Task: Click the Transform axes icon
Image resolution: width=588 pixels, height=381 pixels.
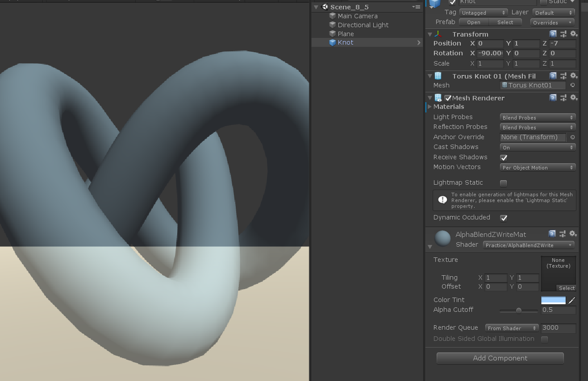Action: coord(438,34)
